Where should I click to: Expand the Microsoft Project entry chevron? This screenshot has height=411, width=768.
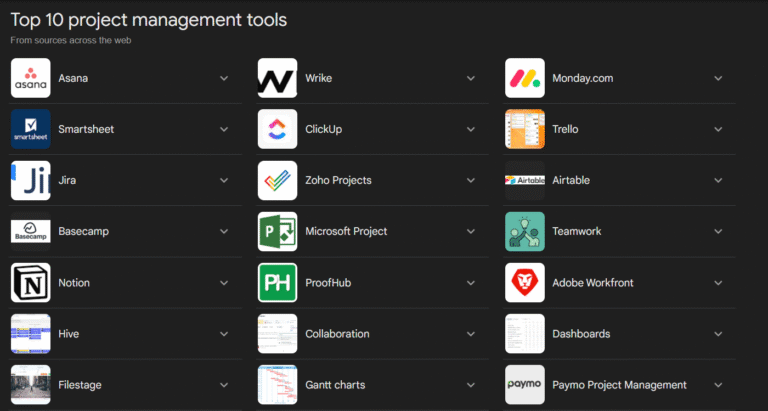471,231
